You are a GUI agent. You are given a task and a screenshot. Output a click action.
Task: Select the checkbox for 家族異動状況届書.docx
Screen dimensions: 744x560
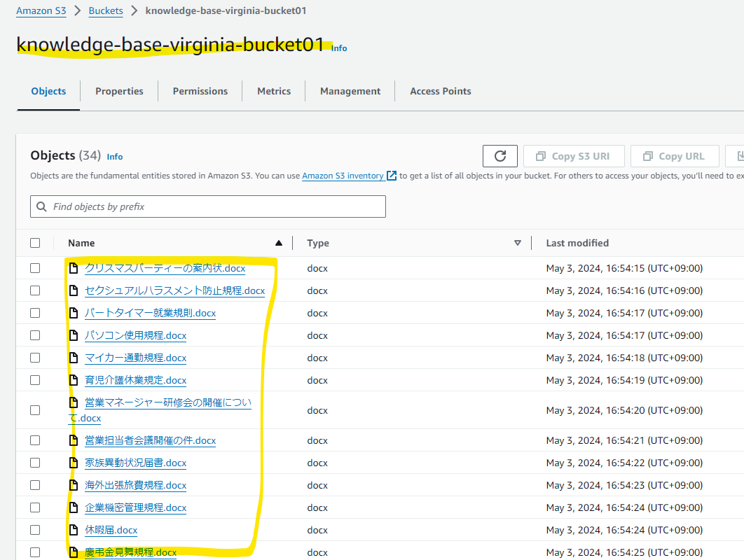(x=35, y=462)
